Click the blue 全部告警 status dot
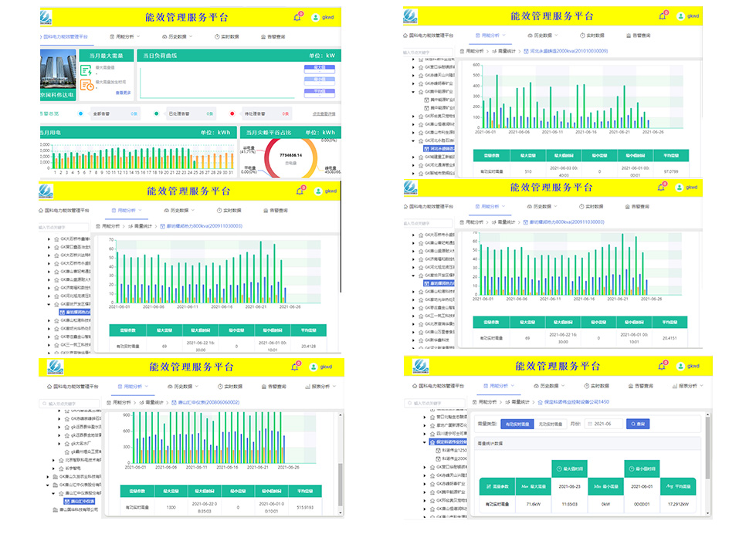 tap(80, 113)
